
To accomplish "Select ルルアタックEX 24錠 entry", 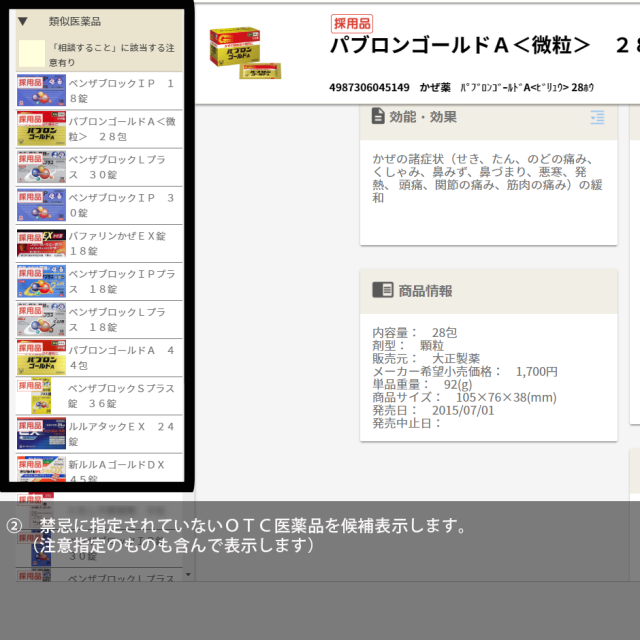I will coord(99,434).
